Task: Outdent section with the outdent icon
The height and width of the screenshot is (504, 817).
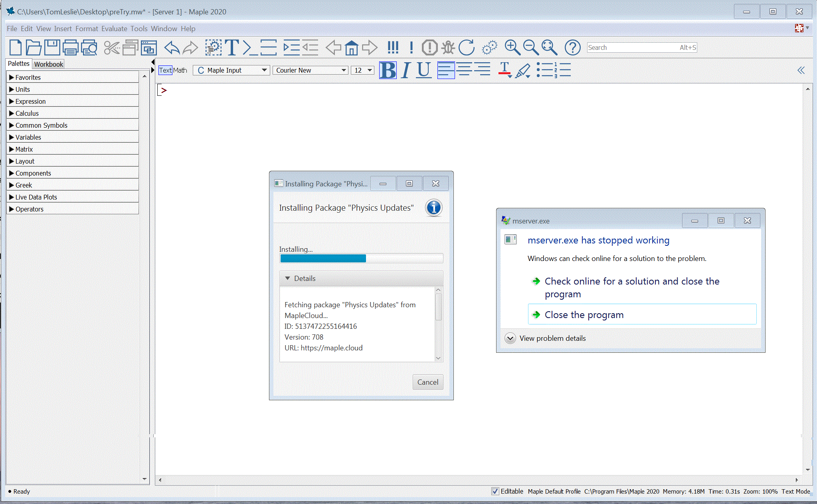Action: pos(310,47)
